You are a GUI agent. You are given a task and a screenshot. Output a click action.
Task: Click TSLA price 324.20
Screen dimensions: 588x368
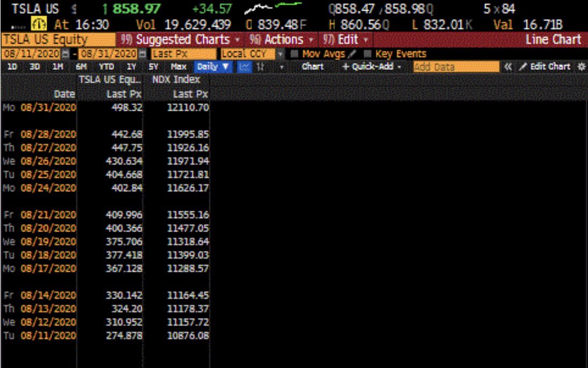pyautogui.click(x=127, y=309)
